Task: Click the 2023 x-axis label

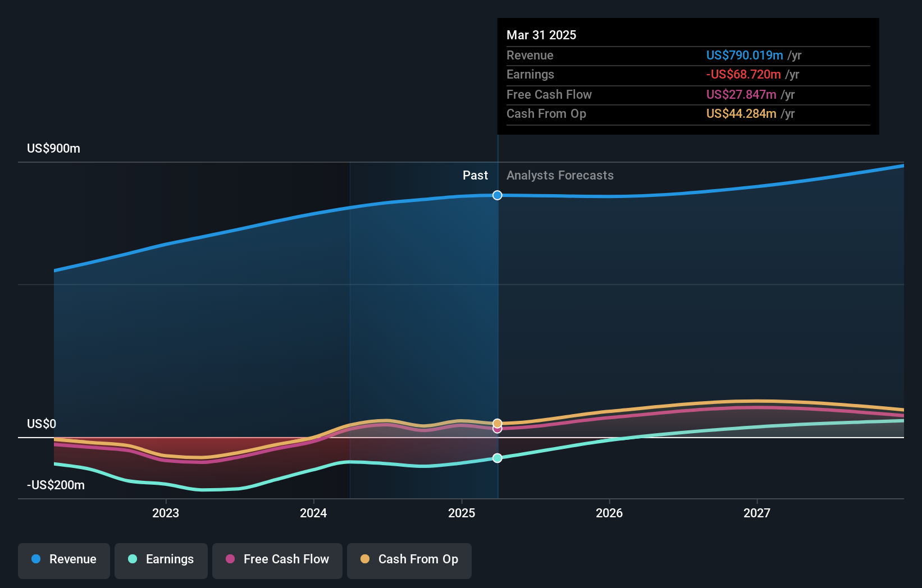Action: pyautogui.click(x=166, y=513)
